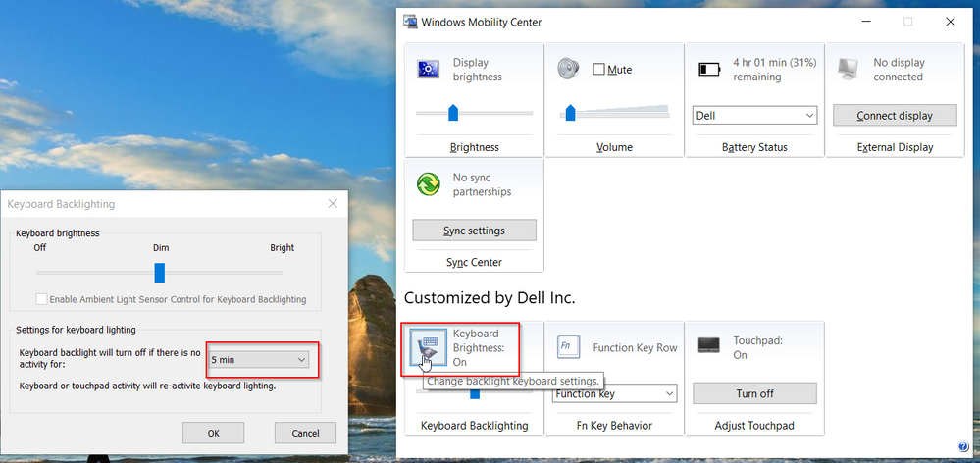Screen dimensions: 980x463
Task: Close the Keyboard Backlighting dialog
Action: [333, 204]
